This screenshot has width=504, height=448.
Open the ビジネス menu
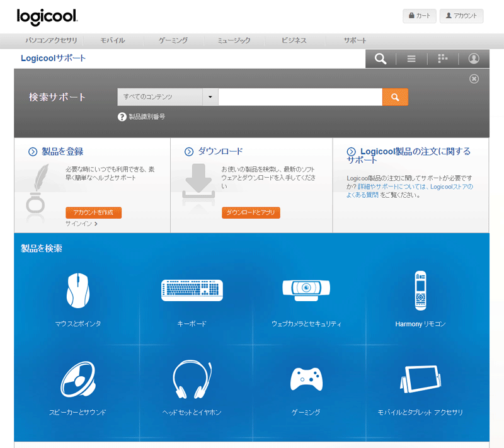pyautogui.click(x=294, y=40)
